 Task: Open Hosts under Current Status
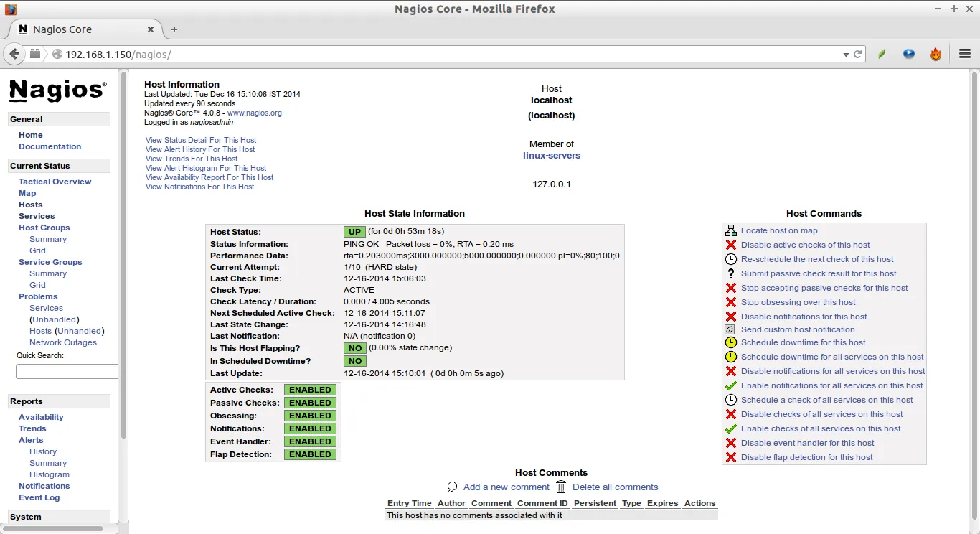(x=31, y=205)
